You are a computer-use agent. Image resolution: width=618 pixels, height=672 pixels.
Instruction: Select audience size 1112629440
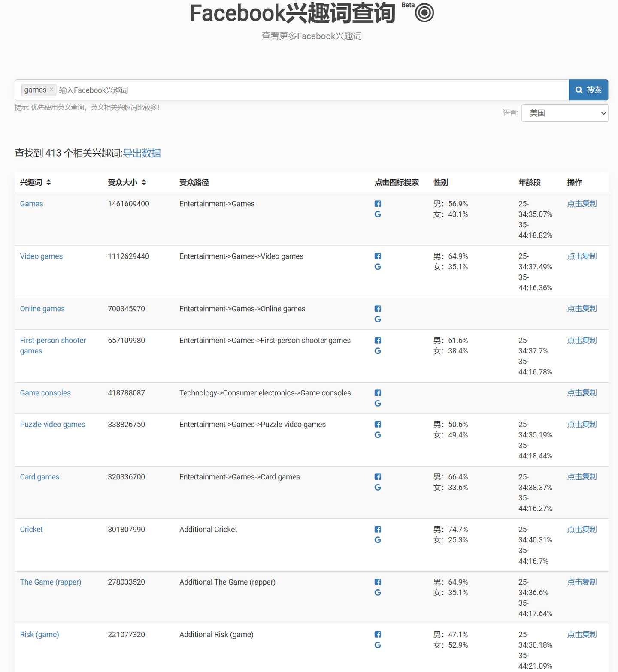[x=129, y=256]
